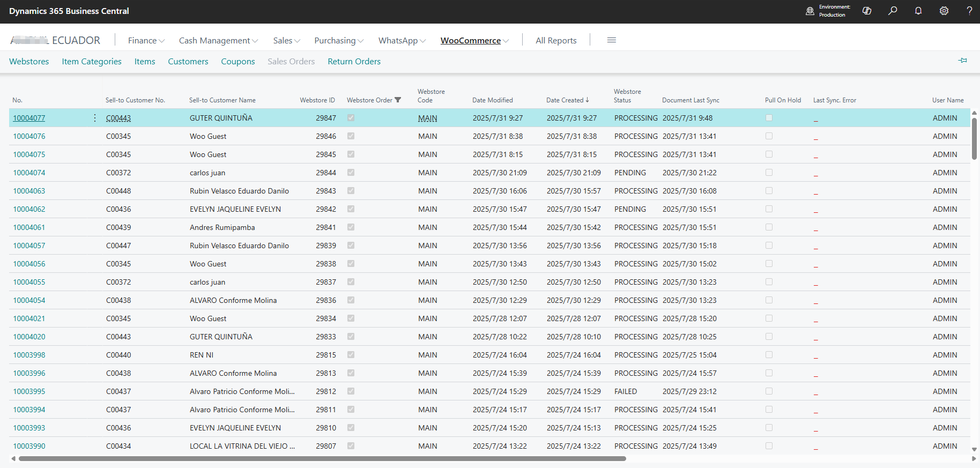The height and width of the screenshot is (468, 980).
Task: Open order 10004076
Action: coord(29,136)
